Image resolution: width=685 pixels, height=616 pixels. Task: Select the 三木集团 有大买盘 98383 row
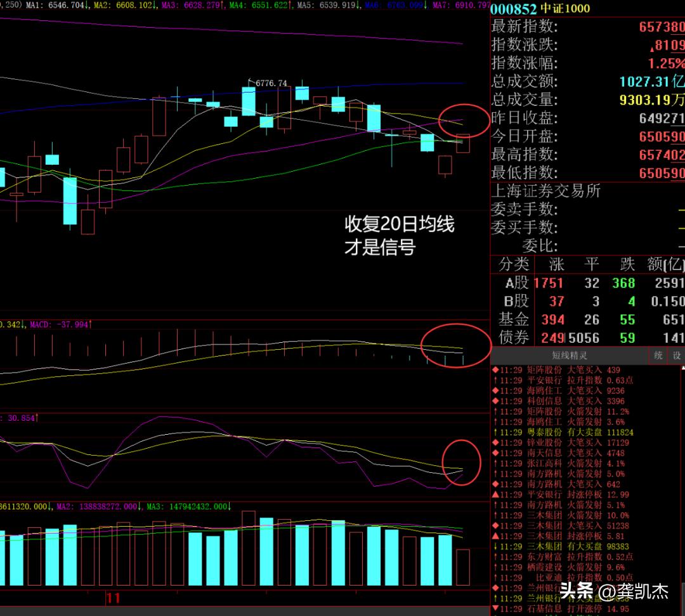[x=561, y=546]
